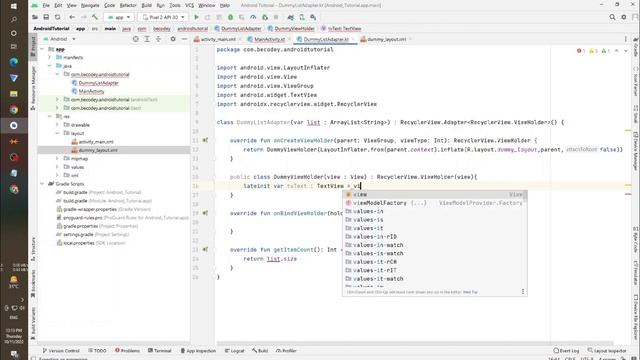
Task: Select build.gradle (Project) in the tree
Action: (x=98, y=192)
